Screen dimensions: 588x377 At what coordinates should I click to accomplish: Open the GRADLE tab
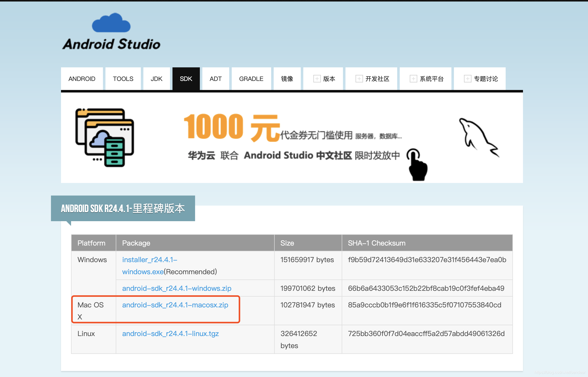pos(251,79)
